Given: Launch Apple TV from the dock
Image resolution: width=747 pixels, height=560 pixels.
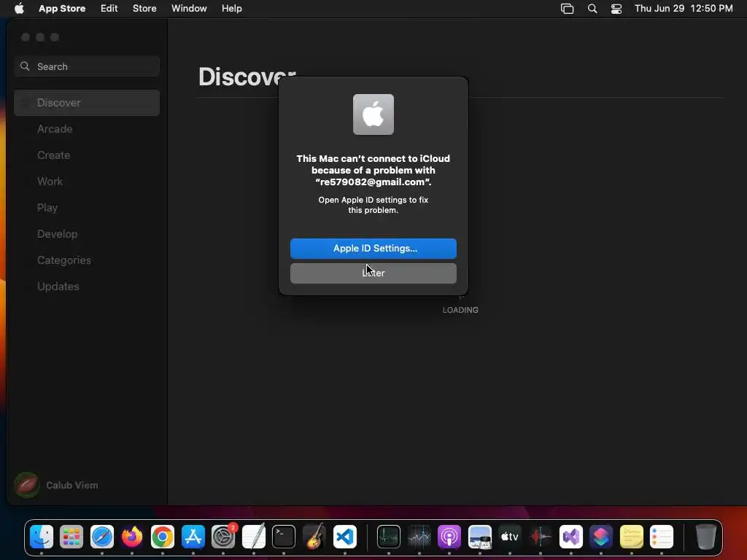Looking at the screenshot, I should point(510,537).
